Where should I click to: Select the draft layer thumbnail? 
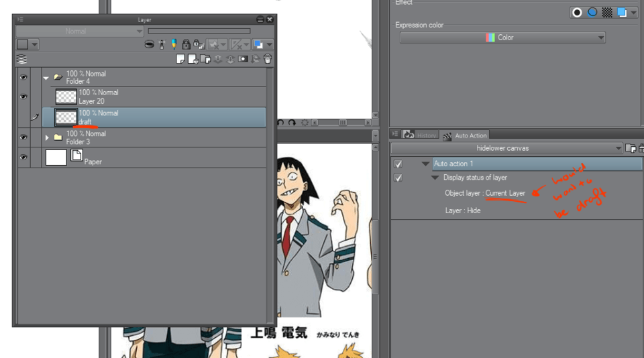click(x=66, y=117)
